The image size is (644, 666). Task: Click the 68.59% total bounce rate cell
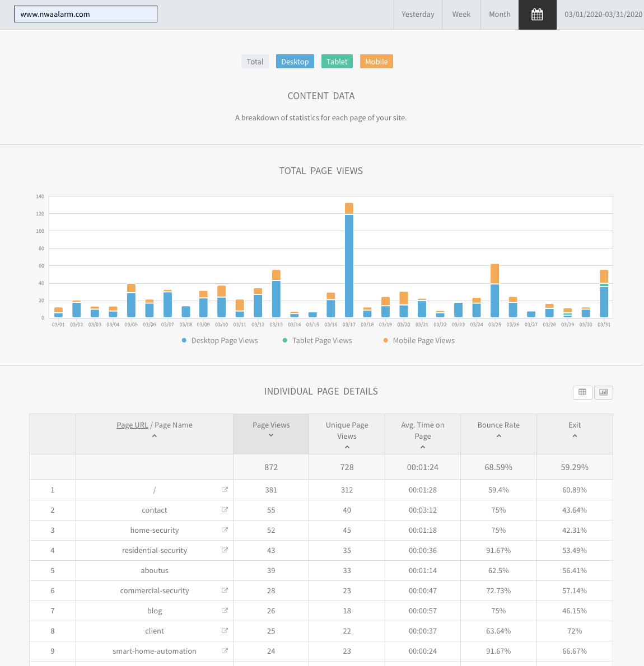[x=498, y=467]
